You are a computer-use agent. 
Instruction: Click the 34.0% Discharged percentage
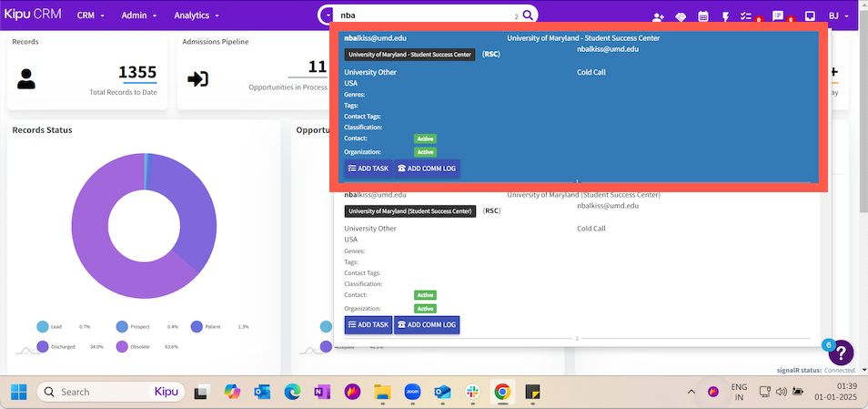point(96,347)
